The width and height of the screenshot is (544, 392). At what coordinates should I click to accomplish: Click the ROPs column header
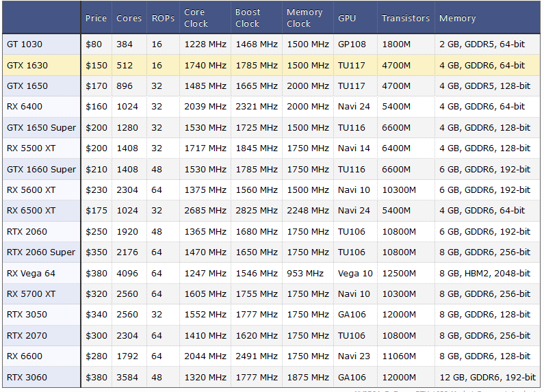pos(163,18)
